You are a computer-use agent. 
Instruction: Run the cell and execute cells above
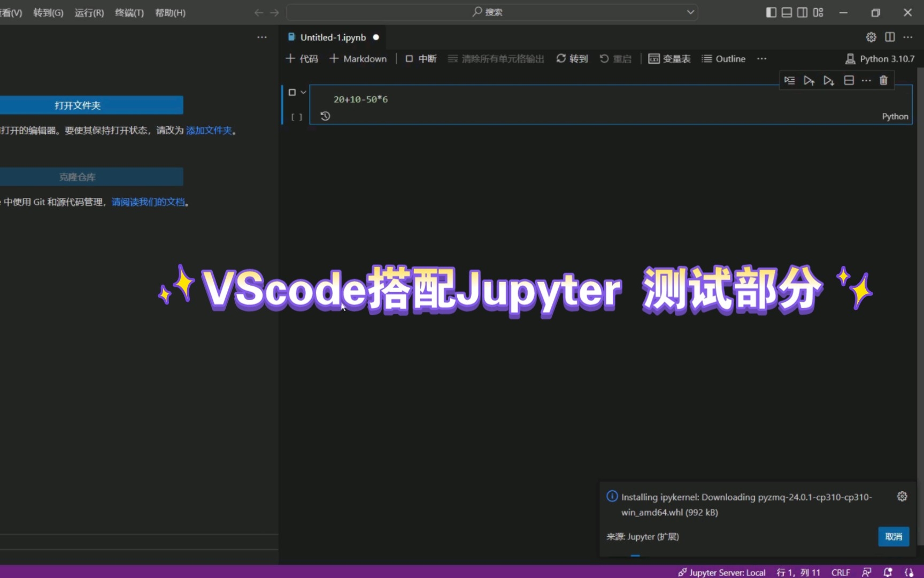click(x=808, y=80)
